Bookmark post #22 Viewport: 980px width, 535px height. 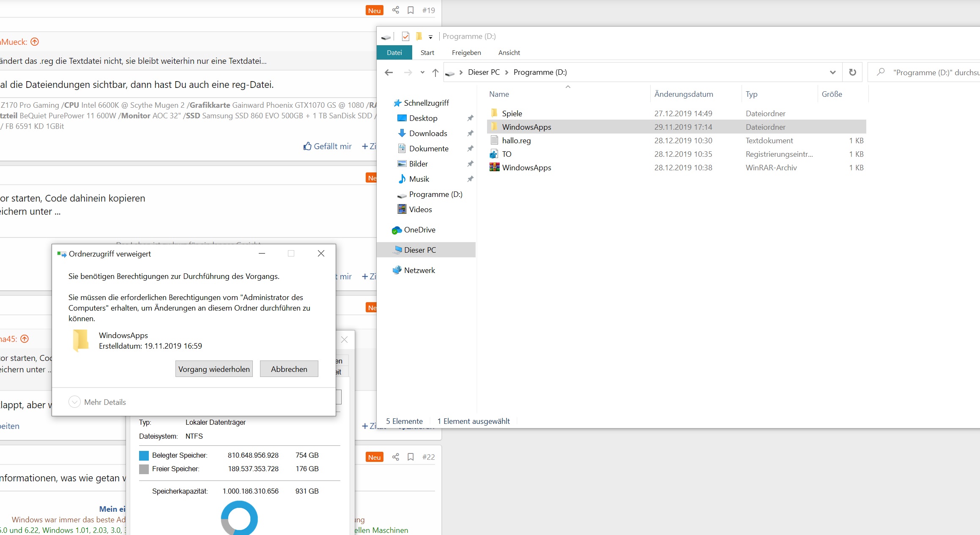pos(410,457)
